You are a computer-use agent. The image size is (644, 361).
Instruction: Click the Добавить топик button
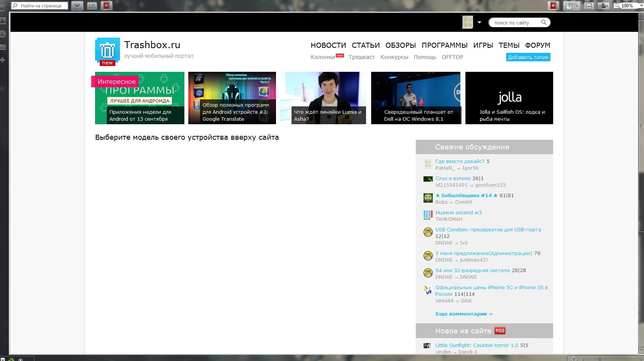[x=528, y=57]
